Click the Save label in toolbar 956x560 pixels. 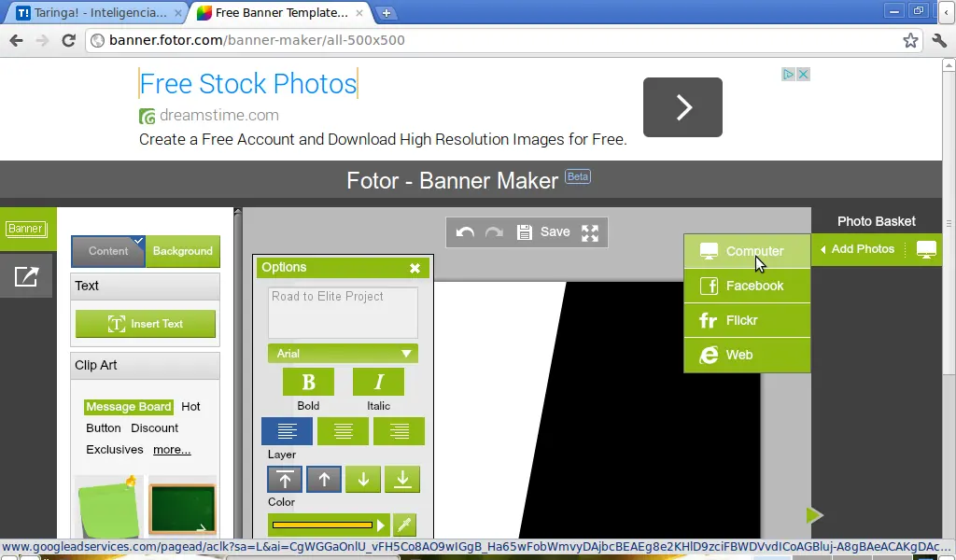click(555, 232)
